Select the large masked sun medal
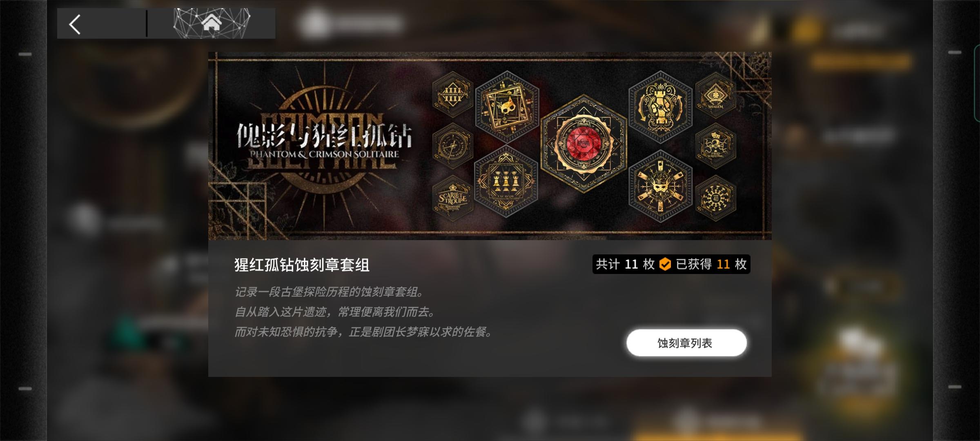 660,186
